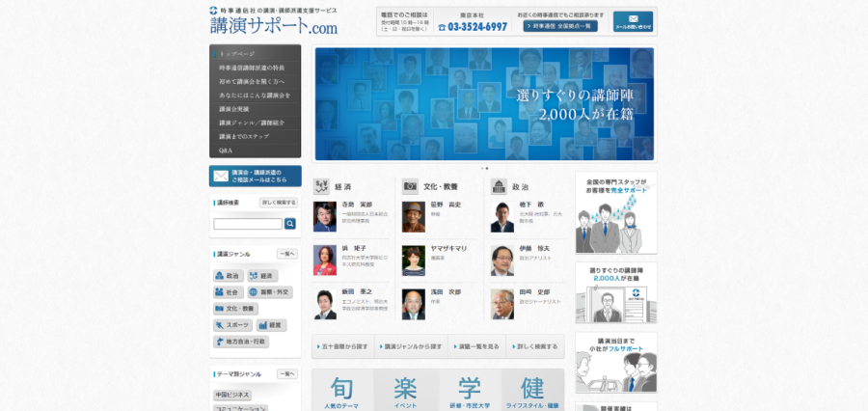Click the 中国ビジネス theme tag
The height and width of the screenshot is (411, 868).
(232, 395)
